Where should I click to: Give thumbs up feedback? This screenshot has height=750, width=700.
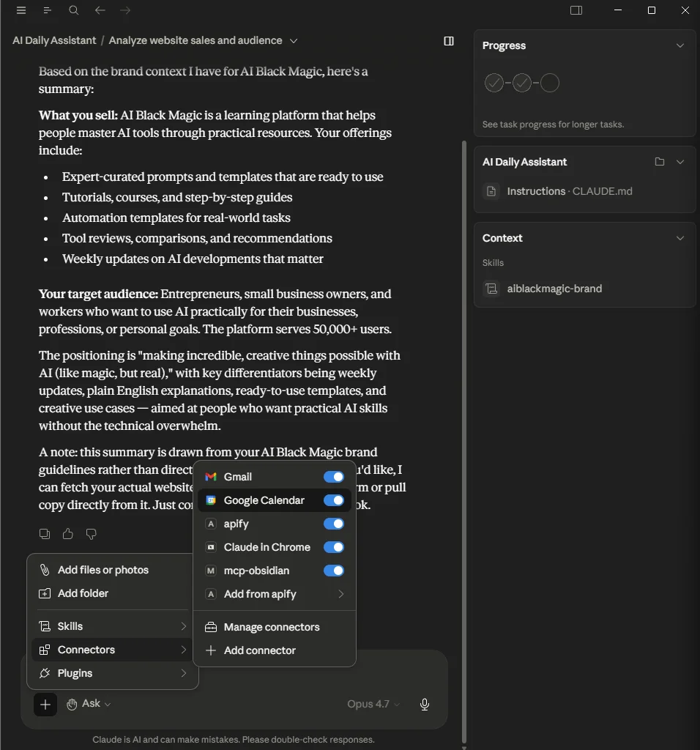pos(68,534)
